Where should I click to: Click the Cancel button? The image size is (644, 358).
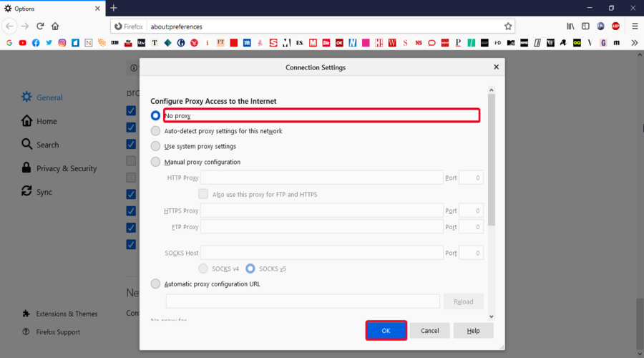(429, 331)
